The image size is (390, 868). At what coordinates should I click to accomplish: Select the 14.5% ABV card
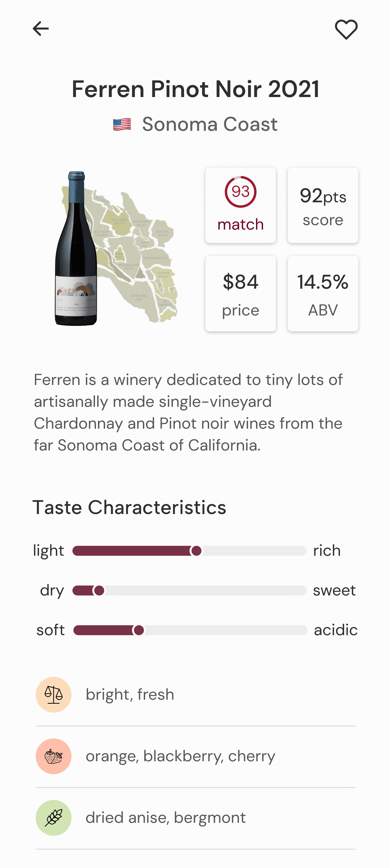click(x=323, y=293)
